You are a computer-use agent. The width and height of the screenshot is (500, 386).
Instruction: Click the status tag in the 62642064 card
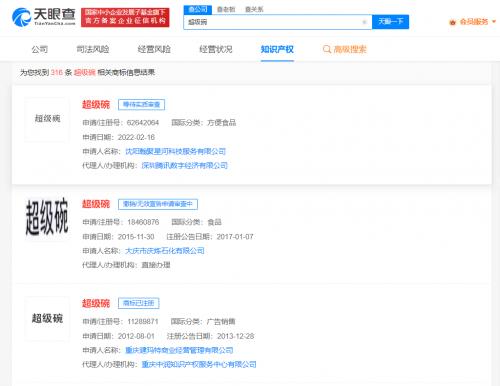click(141, 105)
